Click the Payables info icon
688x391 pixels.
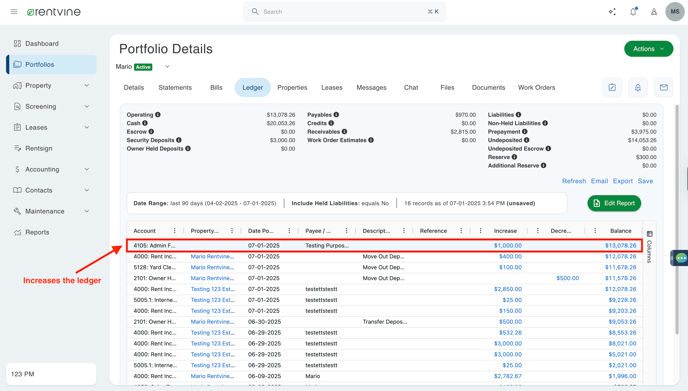tap(336, 115)
